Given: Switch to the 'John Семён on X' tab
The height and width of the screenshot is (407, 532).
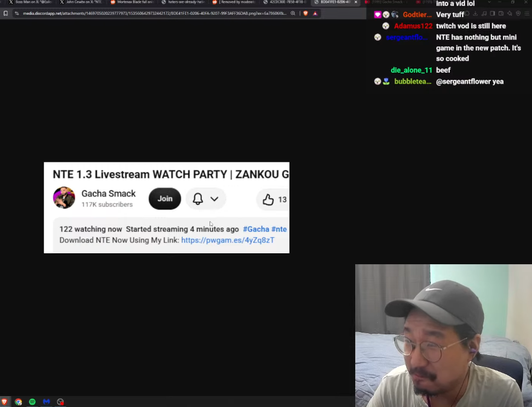Looking at the screenshot, I should 81,2.
